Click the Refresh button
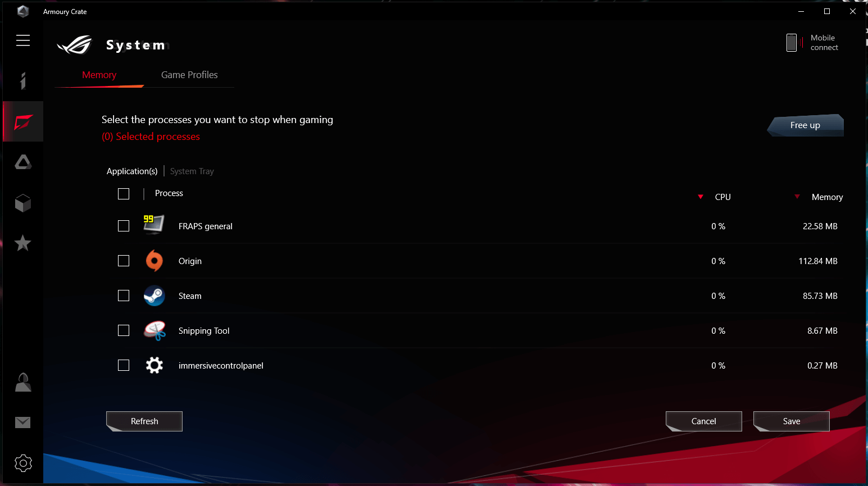The width and height of the screenshot is (868, 486). [x=144, y=421]
